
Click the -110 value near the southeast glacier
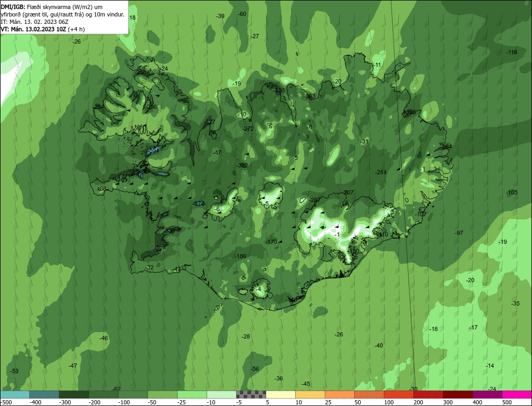click(x=382, y=234)
